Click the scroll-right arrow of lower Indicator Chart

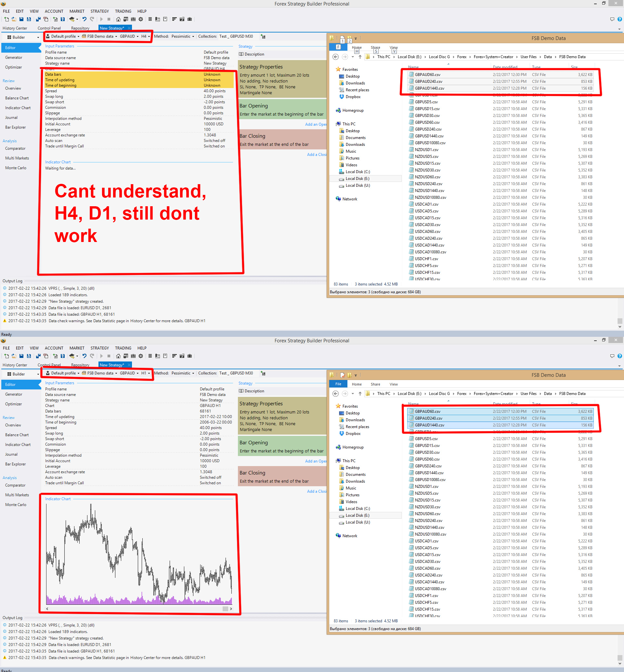231,609
